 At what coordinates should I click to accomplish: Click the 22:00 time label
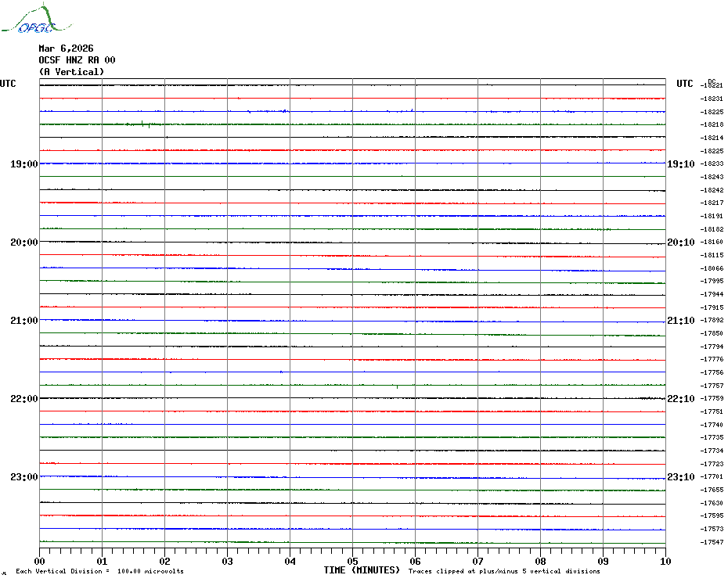pos(24,399)
